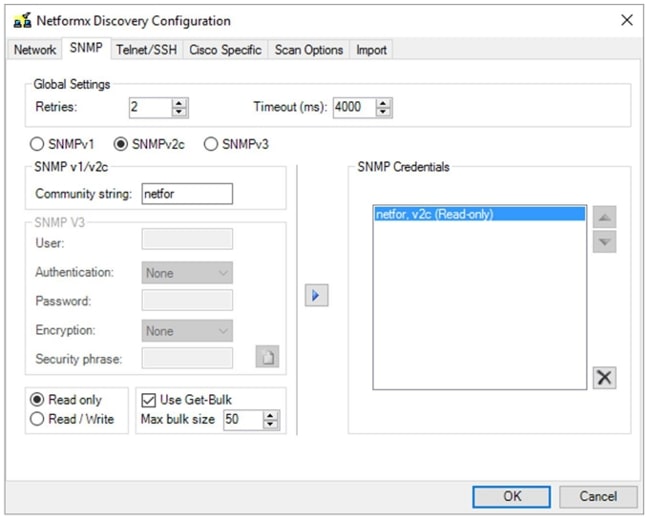The height and width of the screenshot is (520, 650).
Task: Click the Security phrase field
Action: coord(187,358)
